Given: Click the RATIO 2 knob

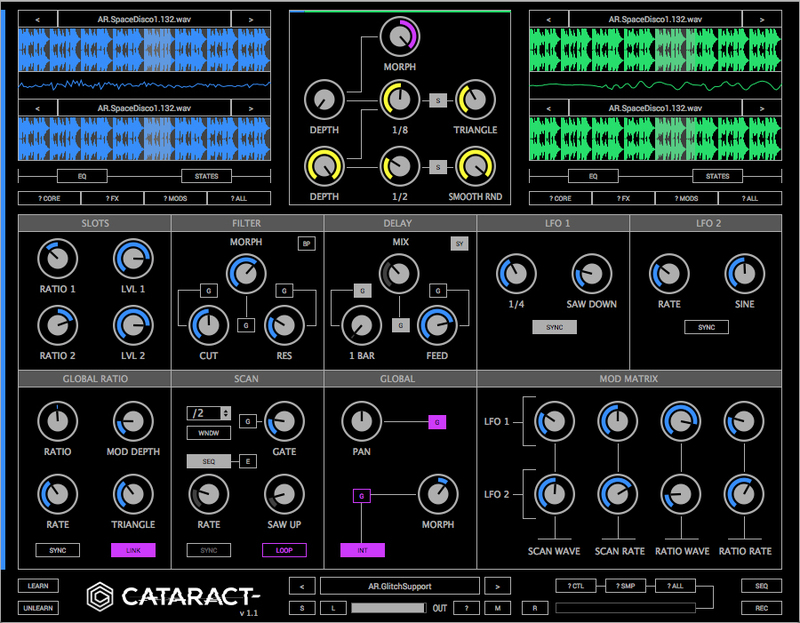Looking at the screenshot, I should coord(58,326).
